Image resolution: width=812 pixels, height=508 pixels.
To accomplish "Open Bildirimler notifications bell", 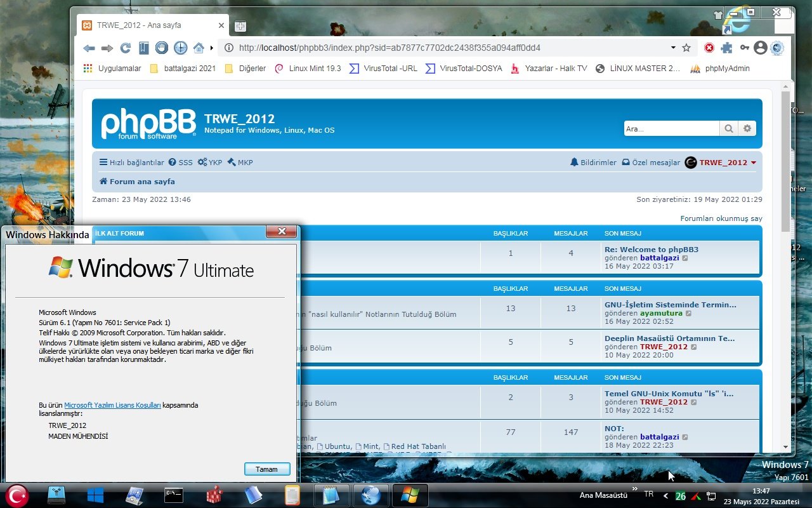I will tap(593, 163).
